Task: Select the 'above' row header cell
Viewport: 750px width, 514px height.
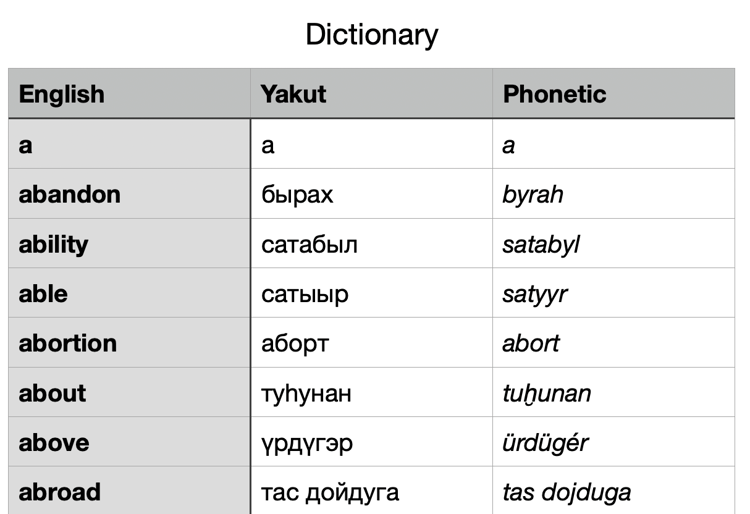Action: (53, 442)
